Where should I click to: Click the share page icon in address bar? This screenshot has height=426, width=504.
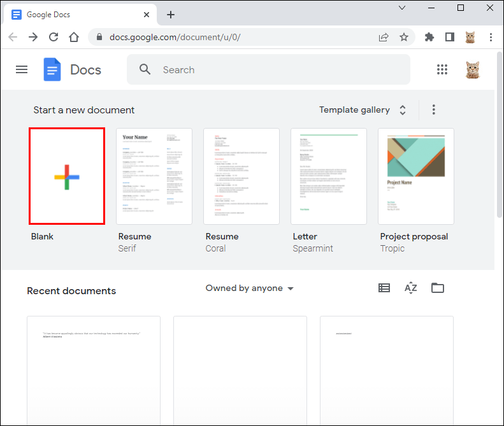[384, 38]
